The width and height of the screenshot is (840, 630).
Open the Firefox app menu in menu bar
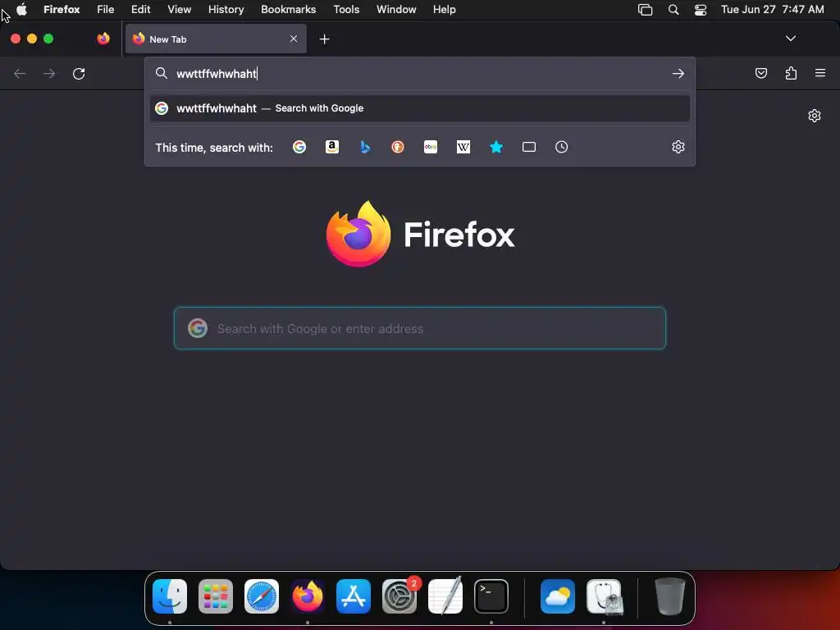(x=62, y=9)
